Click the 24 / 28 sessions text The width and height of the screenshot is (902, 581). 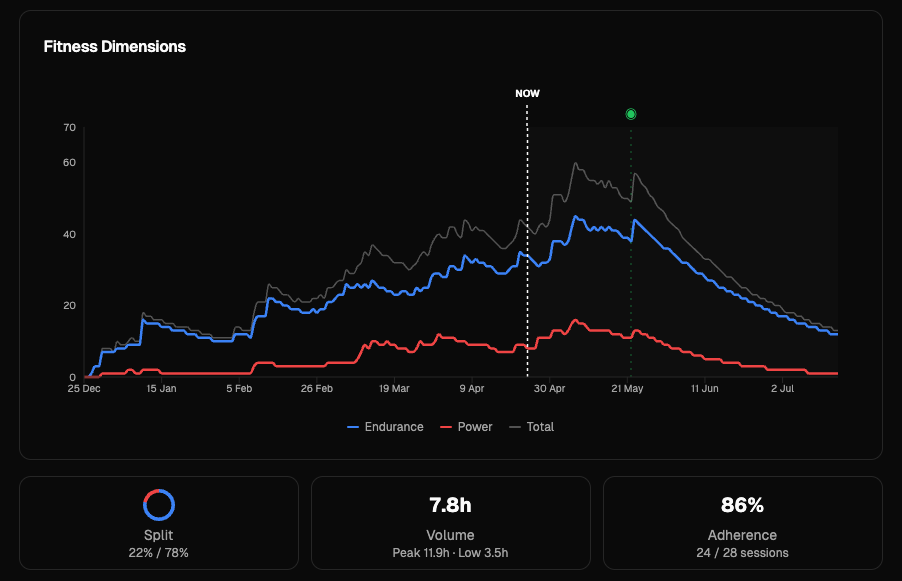pyautogui.click(x=742, y=553)
